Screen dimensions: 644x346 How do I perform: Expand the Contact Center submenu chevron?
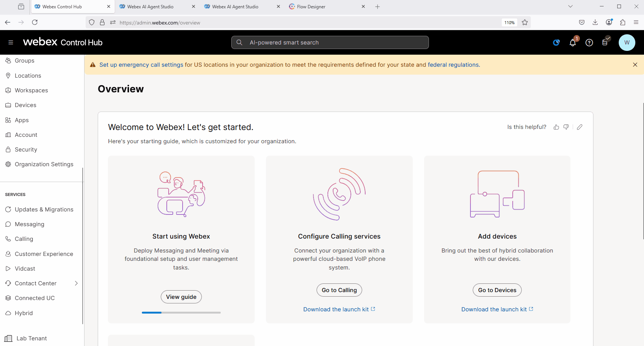[76, 283]
